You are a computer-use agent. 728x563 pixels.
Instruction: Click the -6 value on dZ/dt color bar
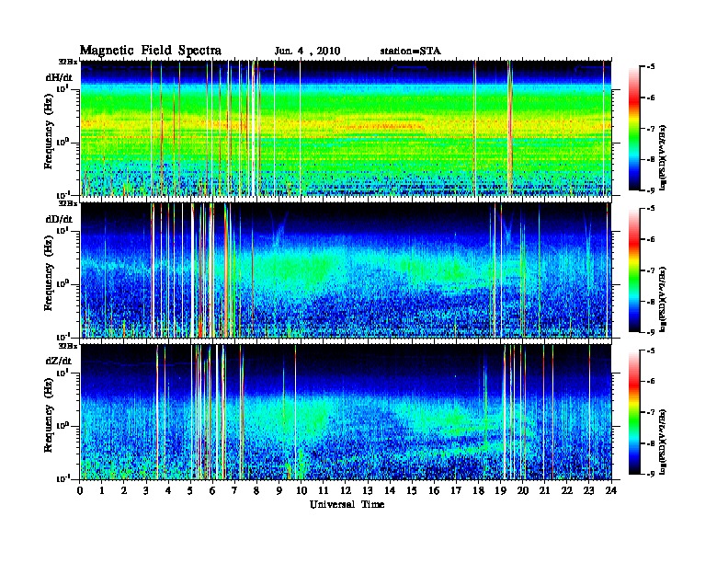[651, 382]
